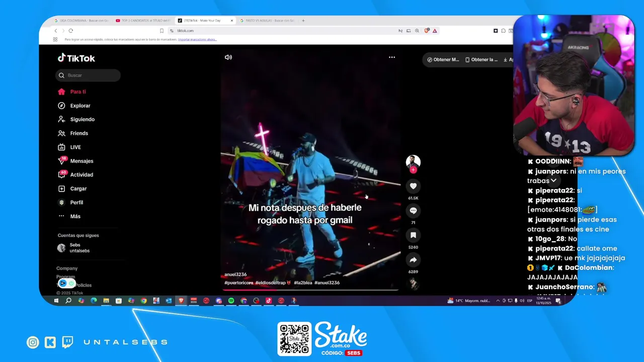Image resolution: width=644 pixels, height=362 pixels.
Task: Open the #anuel3236 hashtag
Action: click(x=327, y=283)
